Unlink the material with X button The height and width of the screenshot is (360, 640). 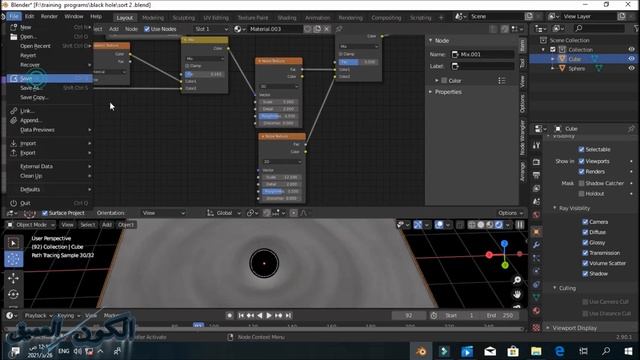pos(327,29)
